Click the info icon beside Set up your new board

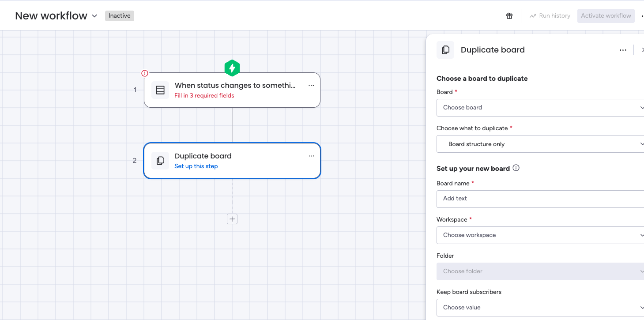click(x=516, y=168)
